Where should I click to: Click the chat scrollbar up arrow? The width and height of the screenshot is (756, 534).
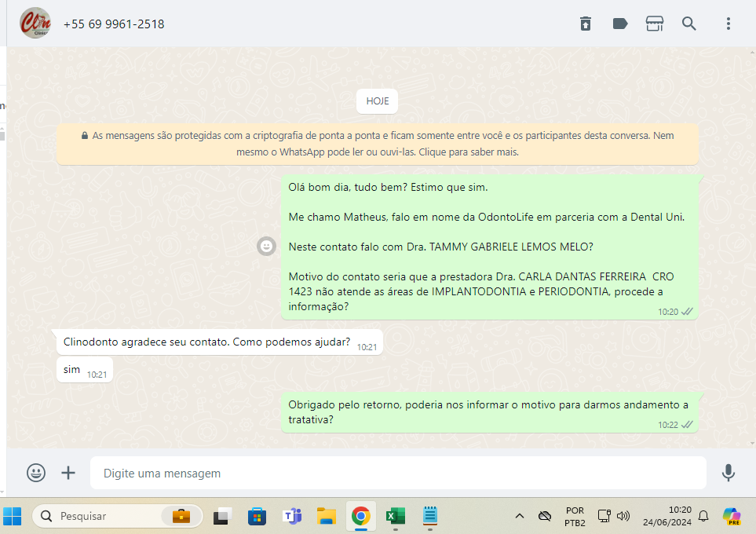[753, 51]
